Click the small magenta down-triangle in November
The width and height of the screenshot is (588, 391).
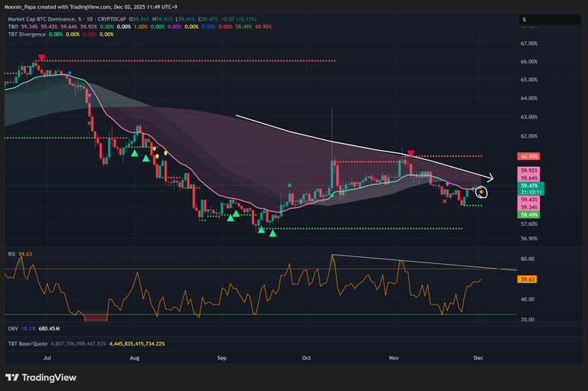pyautogui.click(x=448, y=184)
